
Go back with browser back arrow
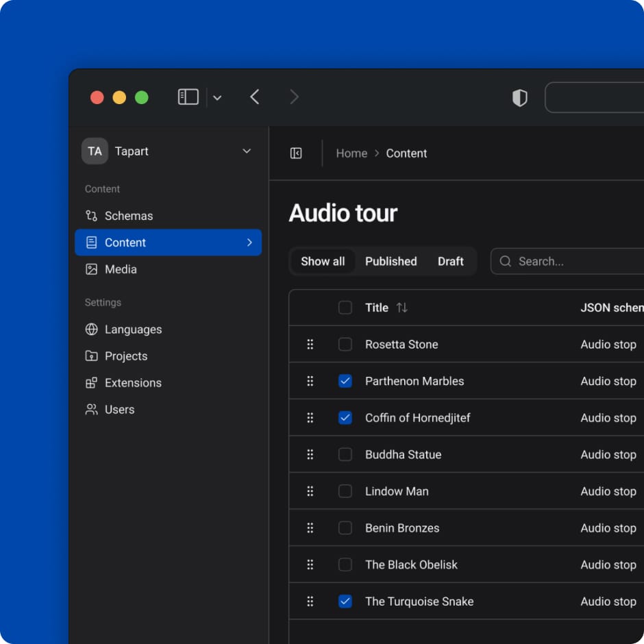tap(255, 97)
